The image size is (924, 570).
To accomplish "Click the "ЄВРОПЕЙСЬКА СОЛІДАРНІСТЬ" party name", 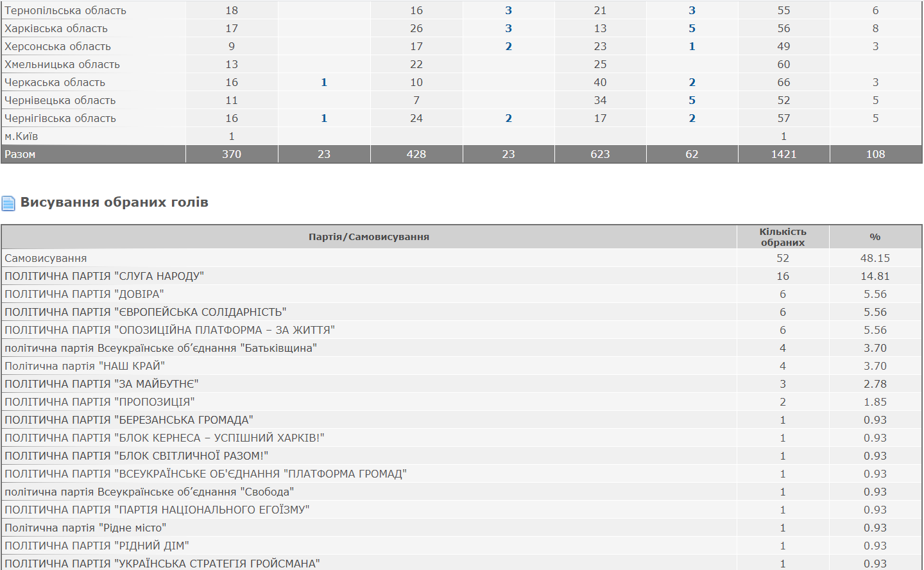I will coord(145,312).
